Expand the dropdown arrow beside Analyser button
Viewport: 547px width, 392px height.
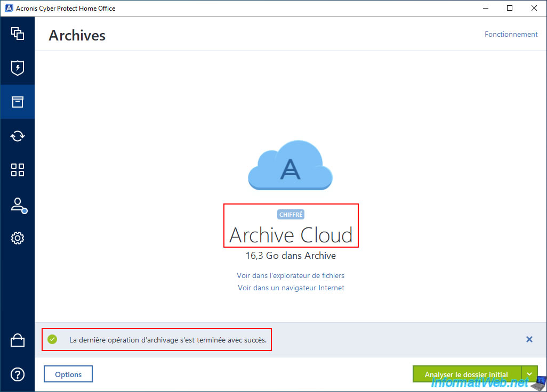(x=529, y=374)
